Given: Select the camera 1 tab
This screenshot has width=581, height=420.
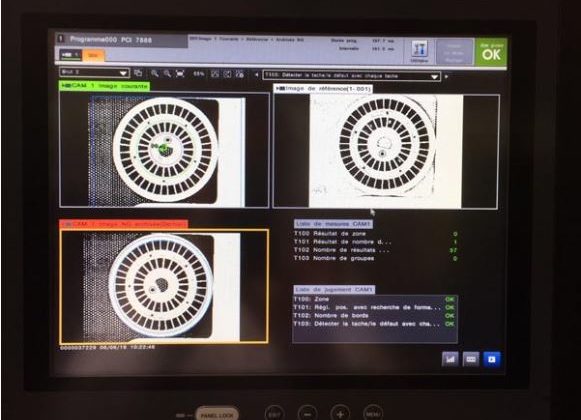Looking at the screenshot, I should point(70,55).
